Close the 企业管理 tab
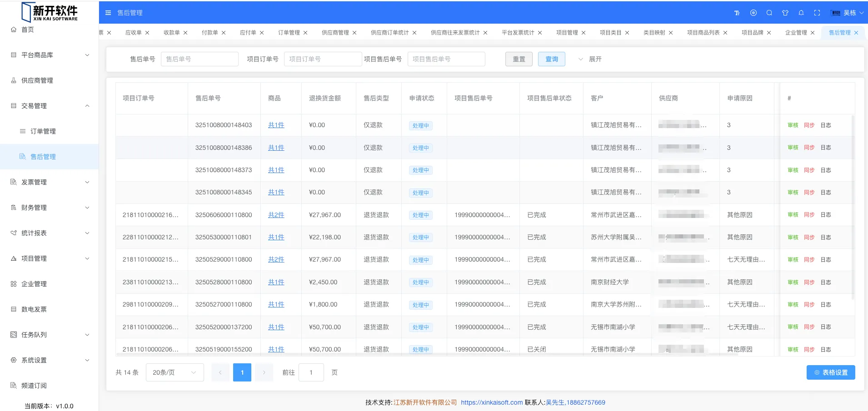 [x=813, y=33]
